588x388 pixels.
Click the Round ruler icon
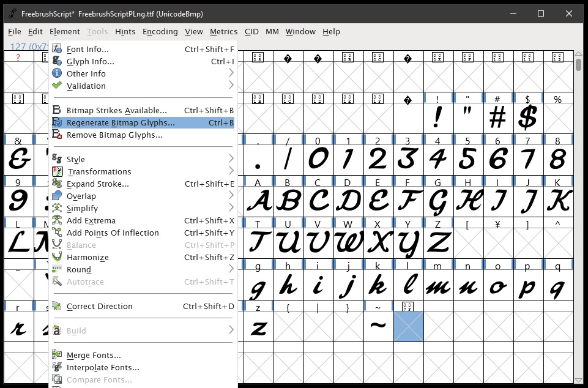click(57, 269)
